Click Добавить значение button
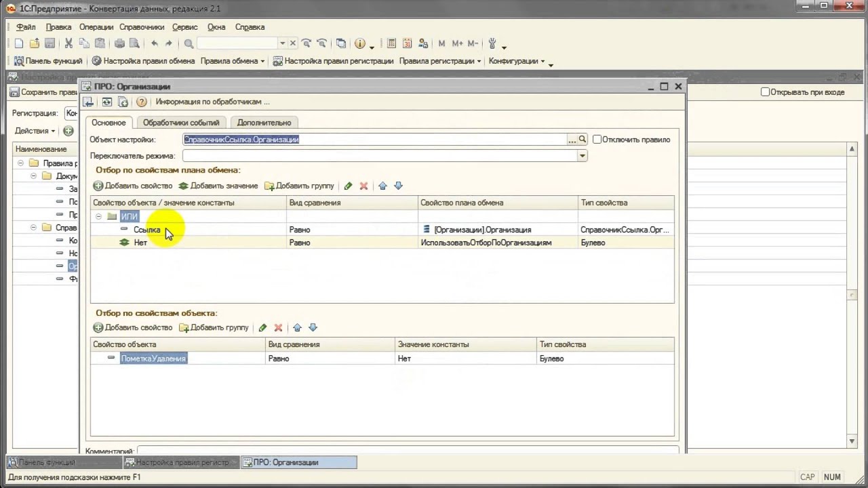This screenshot has width=868, height=488. click(x=218, y=186)
